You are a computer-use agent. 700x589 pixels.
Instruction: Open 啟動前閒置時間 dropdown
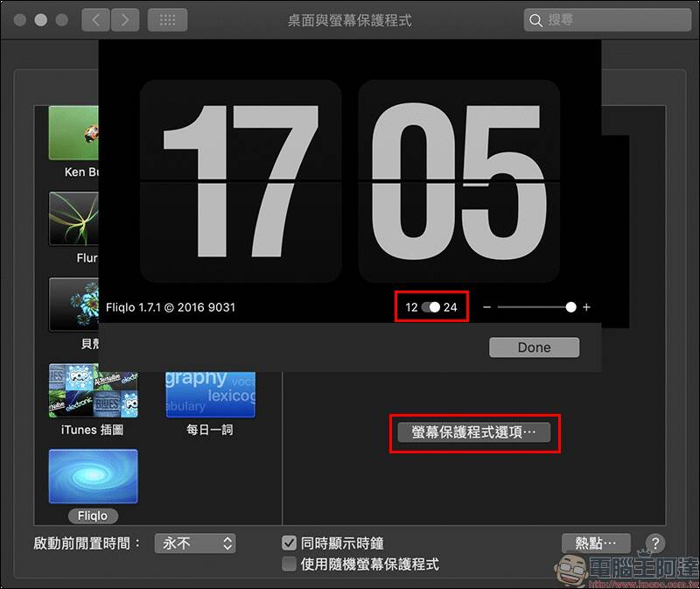(195, 543)
